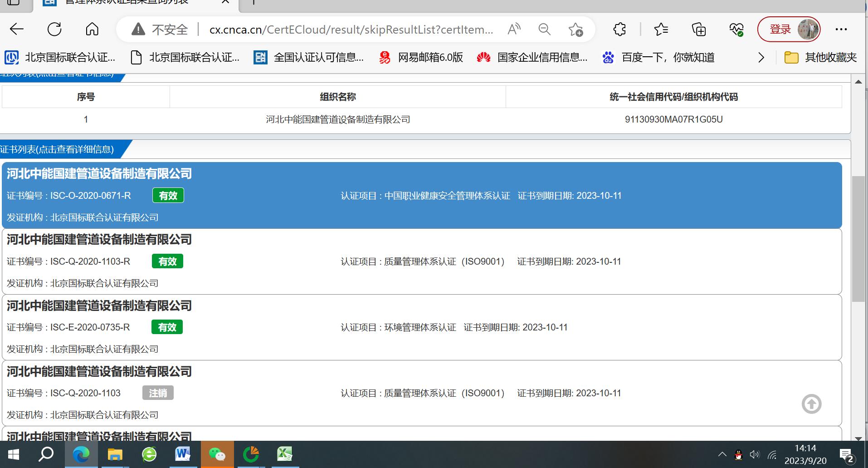
Task: Open browser essentials heart icon
Action: [x=736, y=30]
